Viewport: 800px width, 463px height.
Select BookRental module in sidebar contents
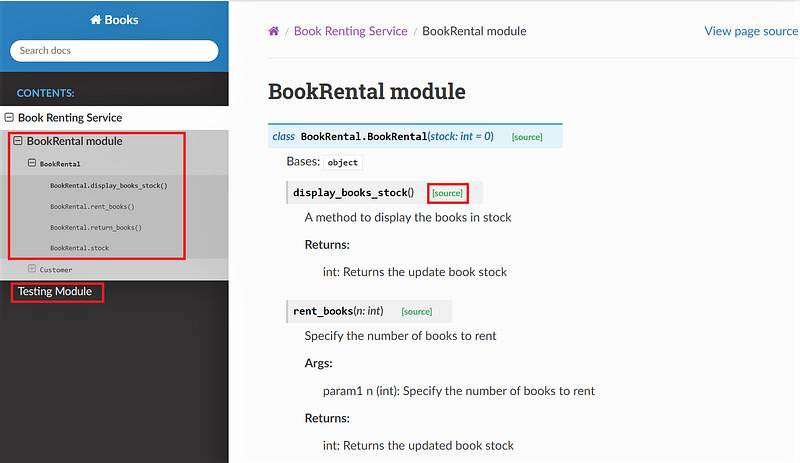pos(74,141)
